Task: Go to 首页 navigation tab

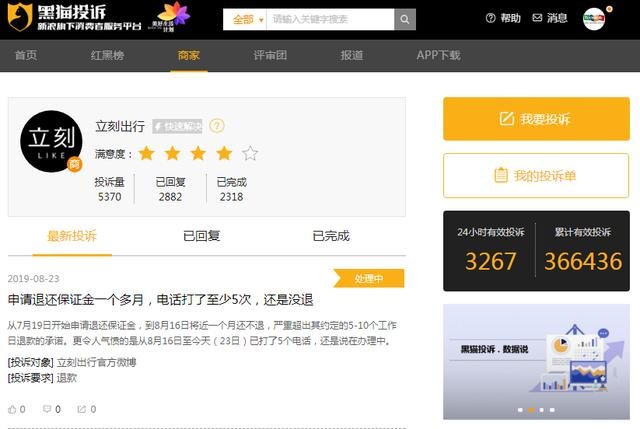Action: pyautogui.click(x=26, y=55)
